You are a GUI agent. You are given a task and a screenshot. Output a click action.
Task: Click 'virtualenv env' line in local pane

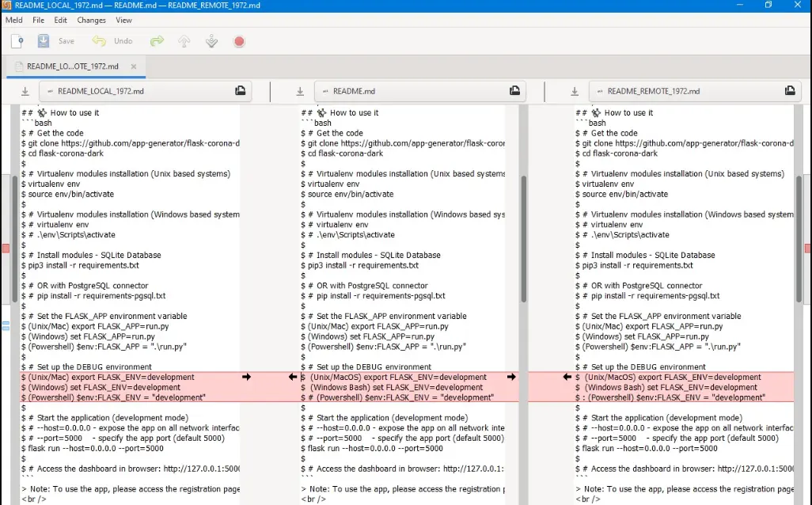click(x=54, y=184)
